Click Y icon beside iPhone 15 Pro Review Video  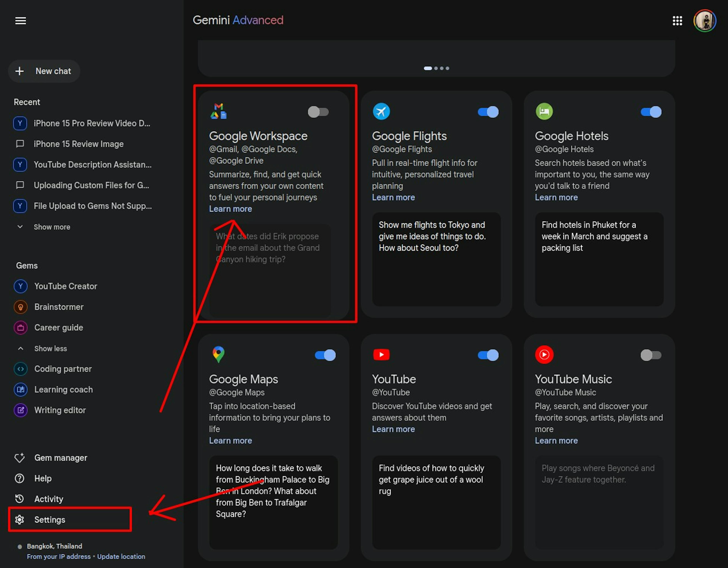[x=20, y=123]
